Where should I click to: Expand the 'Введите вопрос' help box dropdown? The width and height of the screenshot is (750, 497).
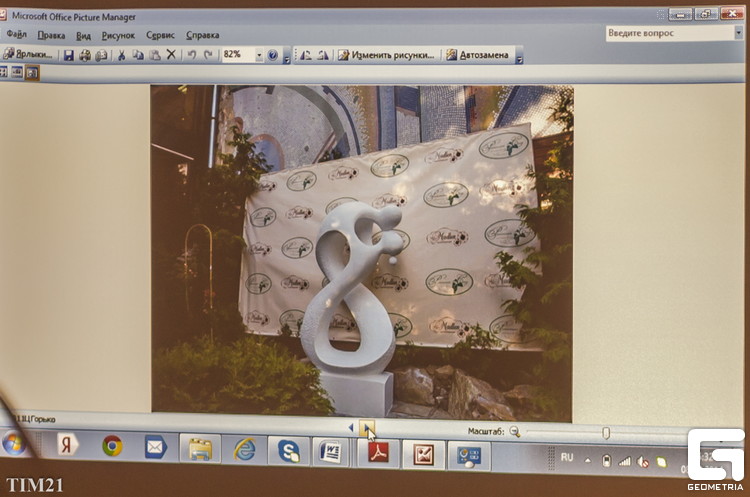click(738, 33)
